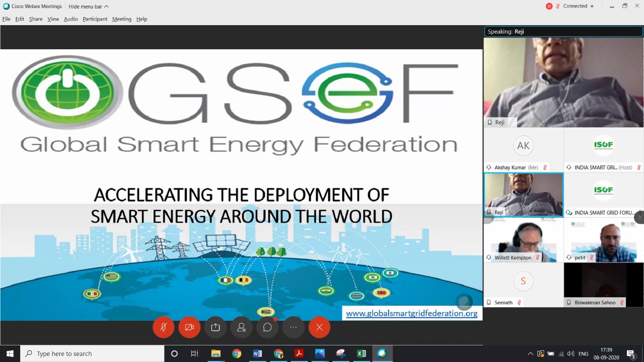This screenshot has height=362, width=644.
Task: Open Action Center notifications icon
Action: pos(631,353)
